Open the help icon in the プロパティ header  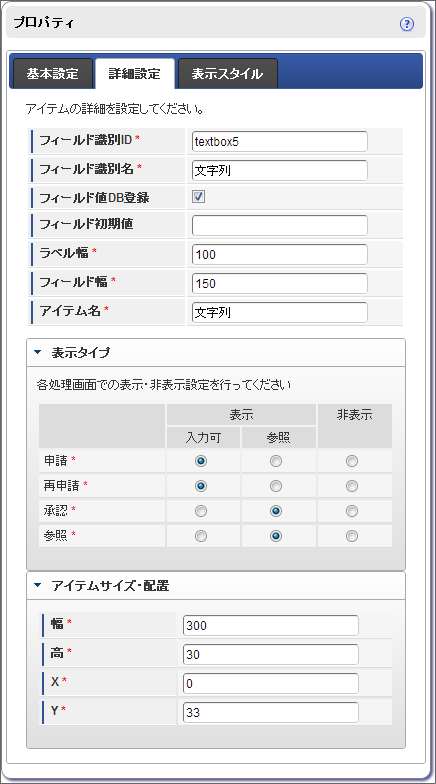tap(407, 24)
